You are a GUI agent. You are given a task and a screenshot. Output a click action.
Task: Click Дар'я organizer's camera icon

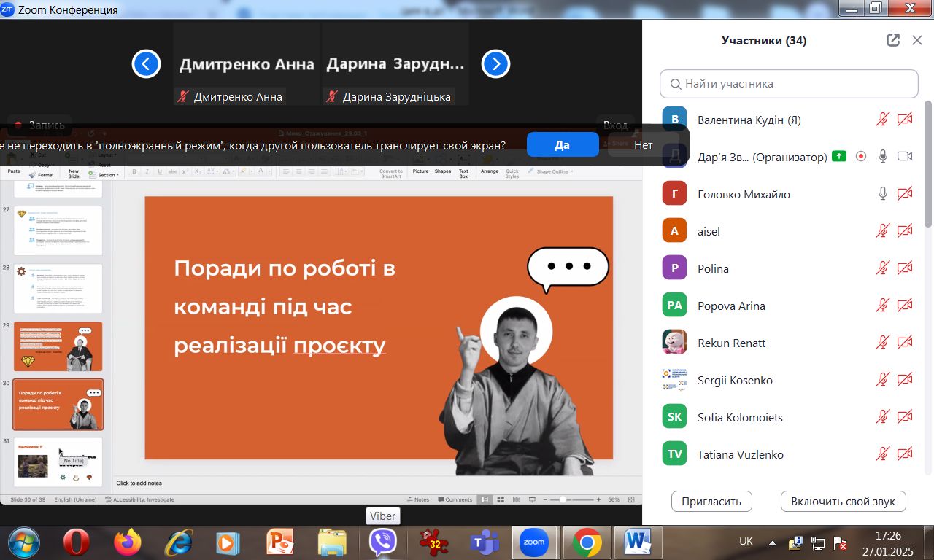coord(905,156)
